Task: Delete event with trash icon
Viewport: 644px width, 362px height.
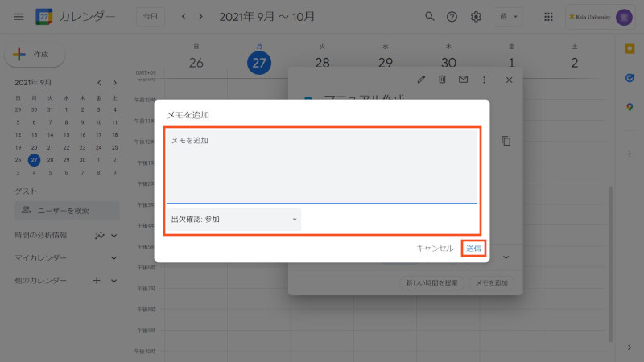Action: tap(442, 80)
